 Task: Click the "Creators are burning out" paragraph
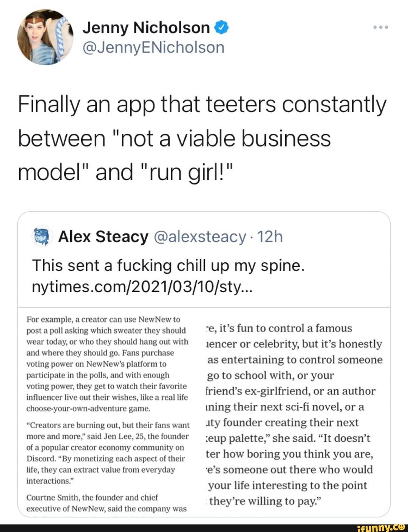[108, 453]
